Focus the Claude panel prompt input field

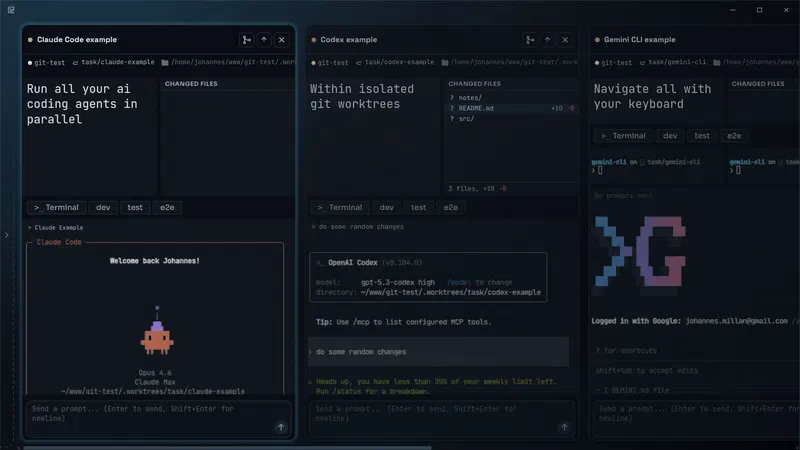click(x=158, y=418)
